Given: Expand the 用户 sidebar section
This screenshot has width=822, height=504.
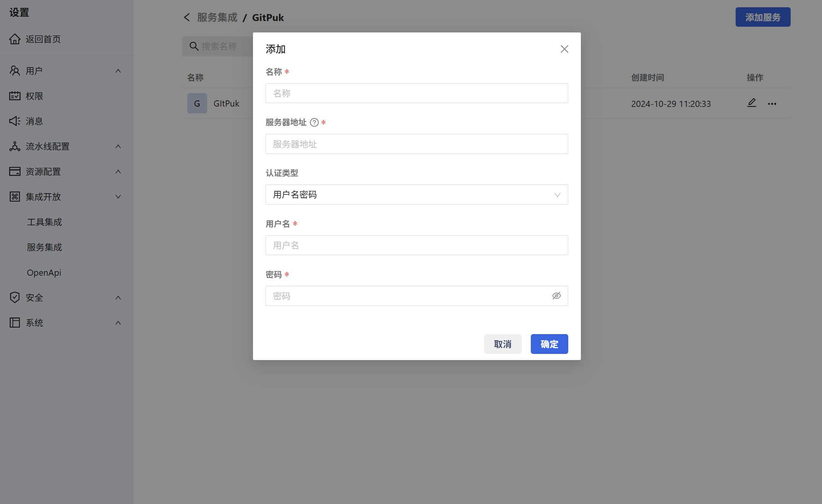Looking at the screenshot, I should (x=118, y=71).
